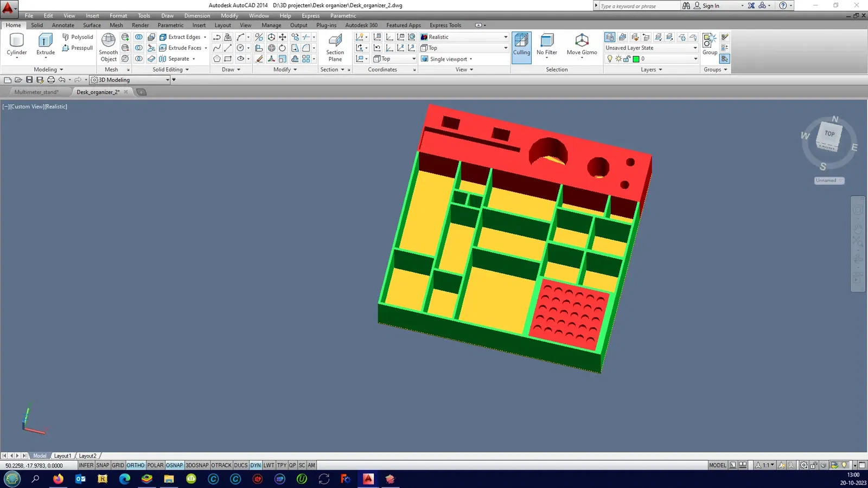Viewport: 868px width, 488px height.
Task: Pick the Move Gizmo
Action: coord(582,46)
